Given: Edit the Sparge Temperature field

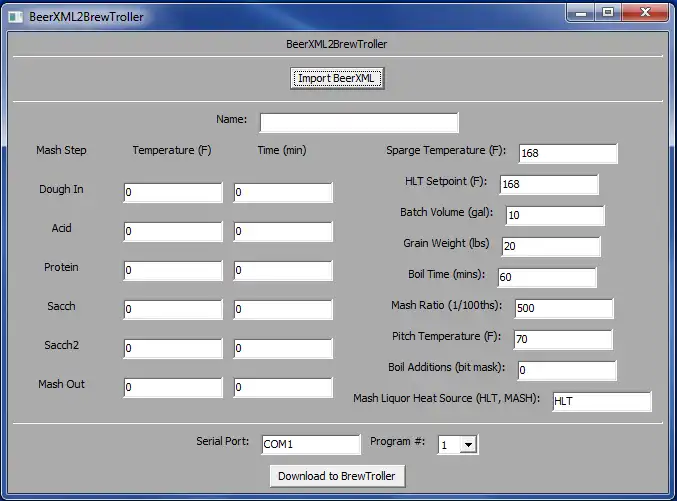Looking at the screenshot, I should click(x=568, y=153).
